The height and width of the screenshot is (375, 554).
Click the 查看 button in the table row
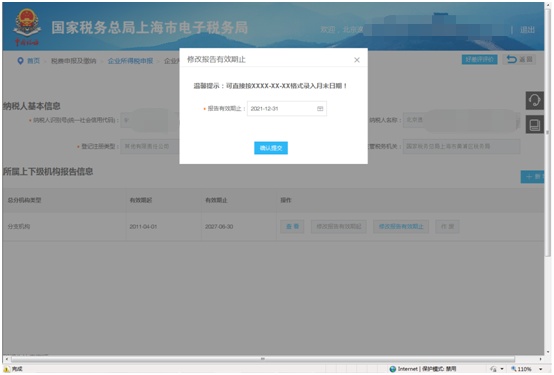pyautogui.click(x=292, y=226)
